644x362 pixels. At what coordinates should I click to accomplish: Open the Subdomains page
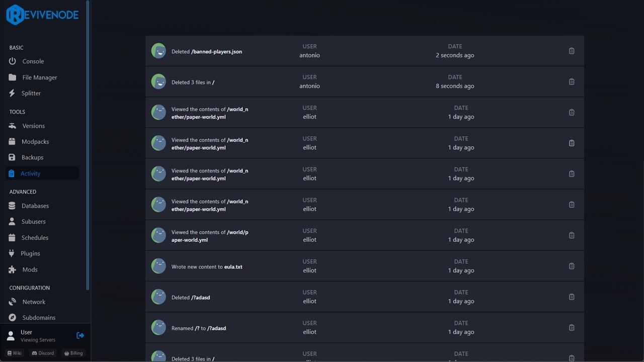tap(39, 318)
